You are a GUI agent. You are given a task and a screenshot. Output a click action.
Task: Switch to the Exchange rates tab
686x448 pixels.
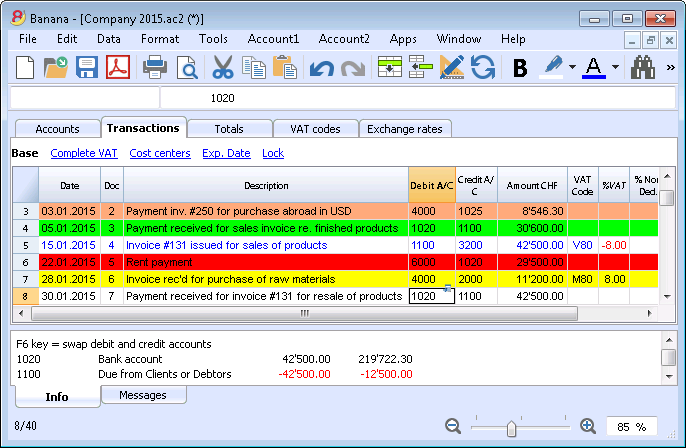click(x=405, y=129)
